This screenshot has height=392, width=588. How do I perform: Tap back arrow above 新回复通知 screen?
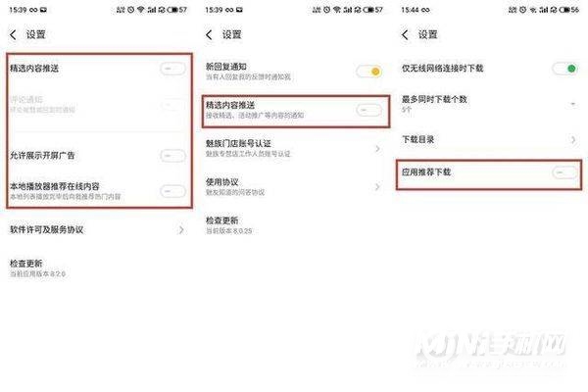pos(210,35)
